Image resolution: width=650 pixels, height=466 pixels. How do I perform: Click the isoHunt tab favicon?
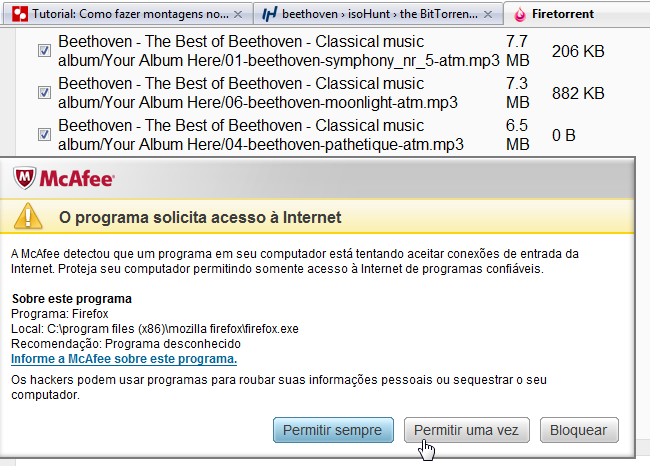click(x=269, y=15)
